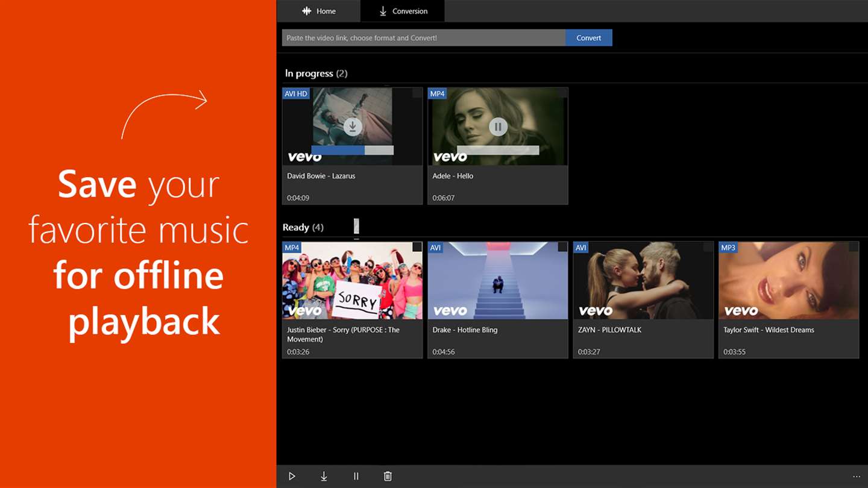Check the David Bowie - Lazarus selection box
This screenshot has width=868, height=488.
pos(417,93)
